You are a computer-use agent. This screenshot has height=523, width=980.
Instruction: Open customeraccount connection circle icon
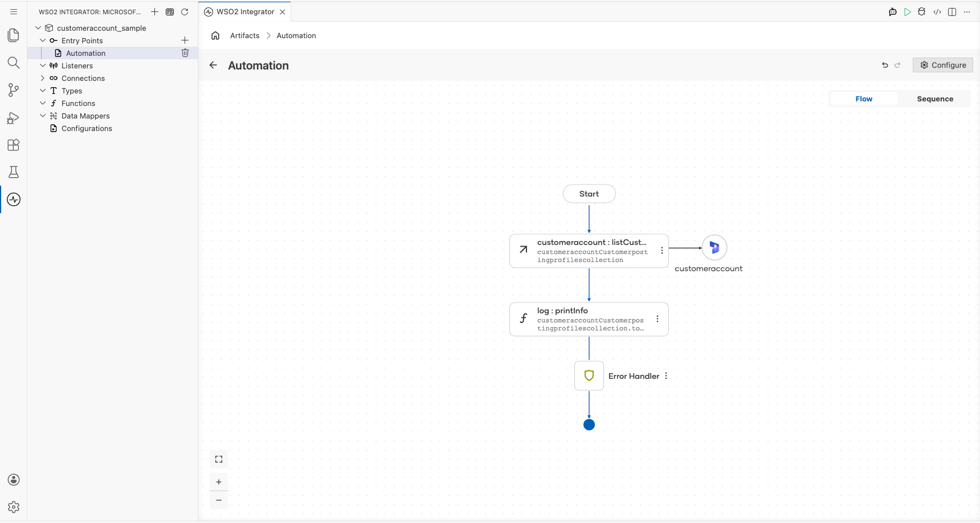pos(714,248)
